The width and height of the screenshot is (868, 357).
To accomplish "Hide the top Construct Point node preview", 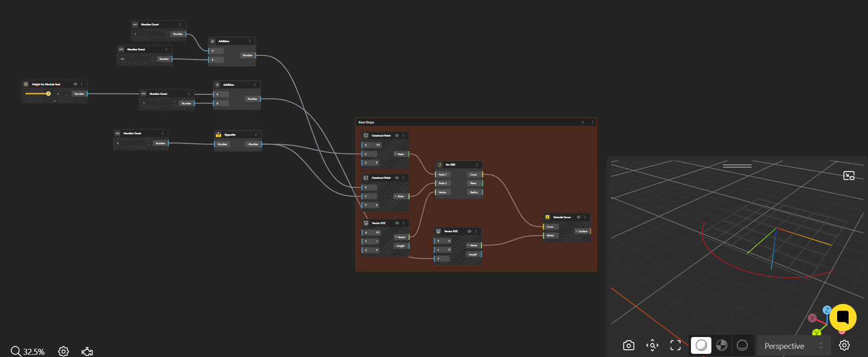I will coord(397,136).
